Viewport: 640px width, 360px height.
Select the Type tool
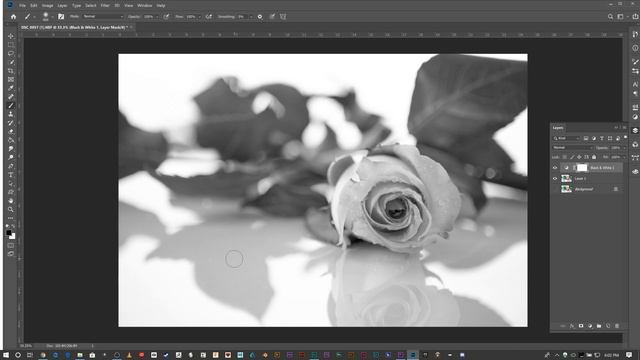(11, 175)
